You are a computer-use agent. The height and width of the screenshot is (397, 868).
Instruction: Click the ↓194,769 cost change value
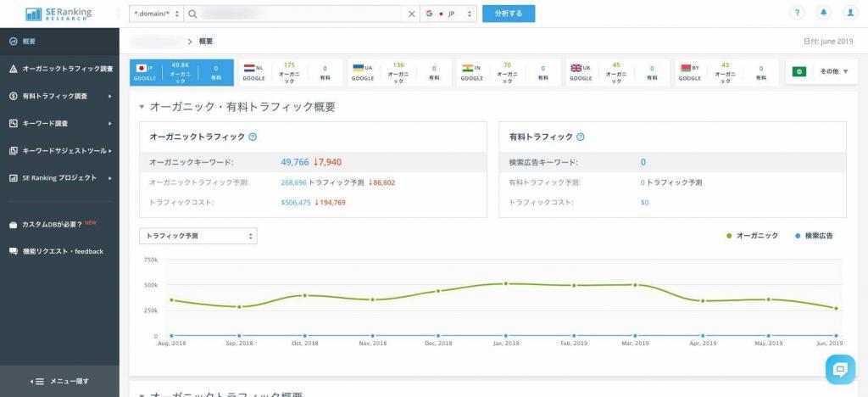point(330,203)
